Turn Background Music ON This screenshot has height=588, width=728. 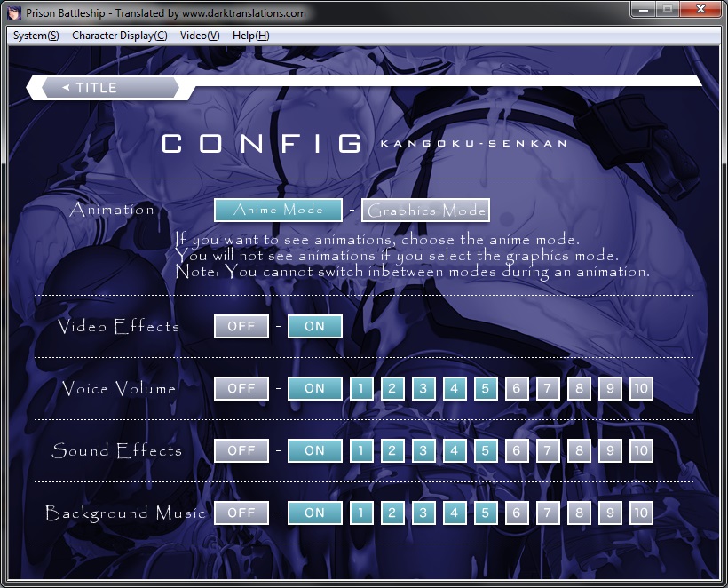[x=315, y=513]
